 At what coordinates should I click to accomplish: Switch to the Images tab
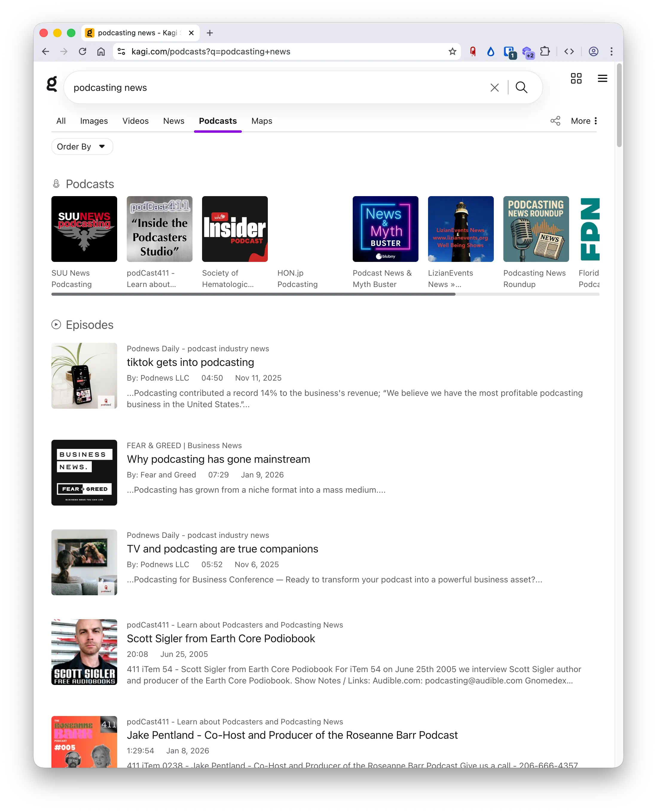94,121
